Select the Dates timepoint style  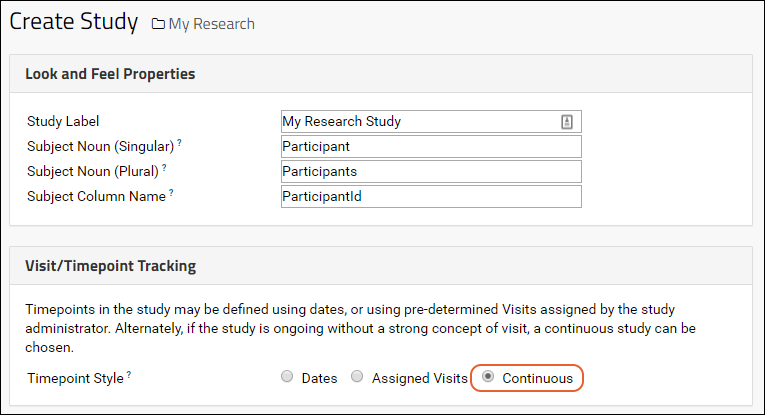point(287,376)
